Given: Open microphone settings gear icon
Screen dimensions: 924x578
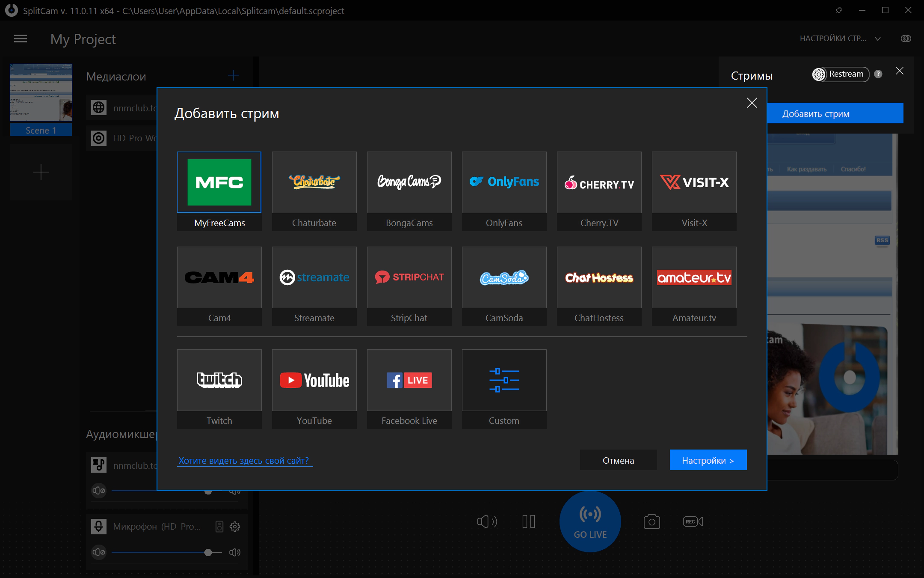Looking at the screenshot, I should click(x=235, y=526).
